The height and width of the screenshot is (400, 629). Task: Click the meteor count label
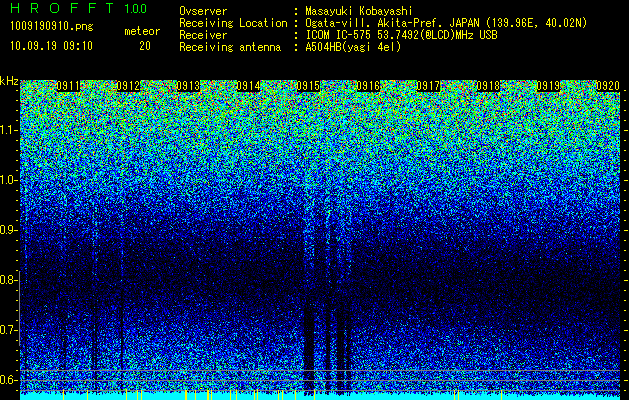coord(142,31)
